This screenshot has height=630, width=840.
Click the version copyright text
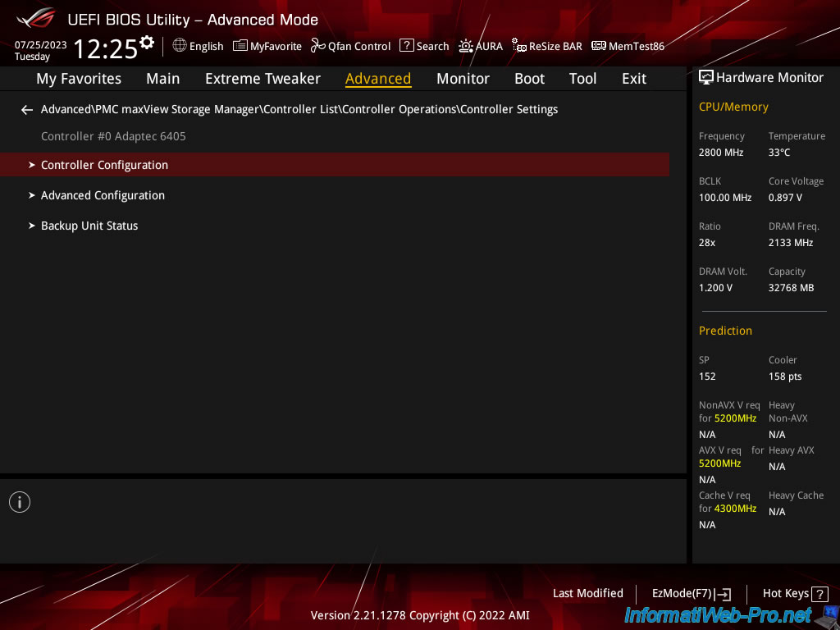point(420,615)
